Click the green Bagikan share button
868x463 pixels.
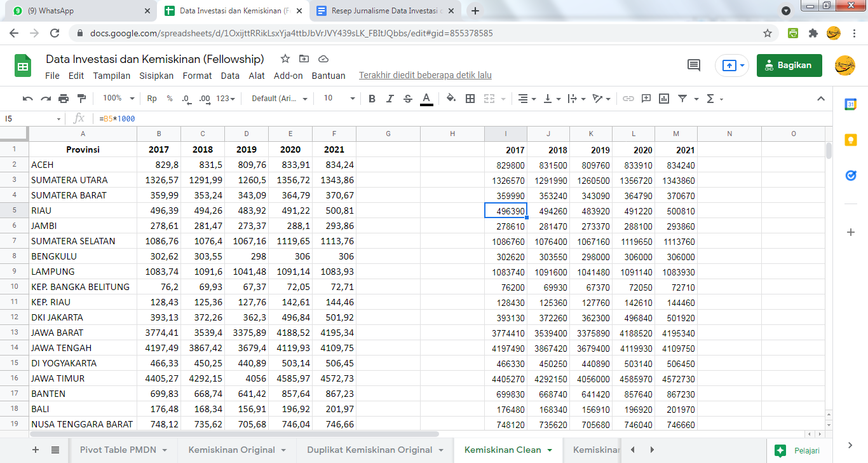point(789,65)
